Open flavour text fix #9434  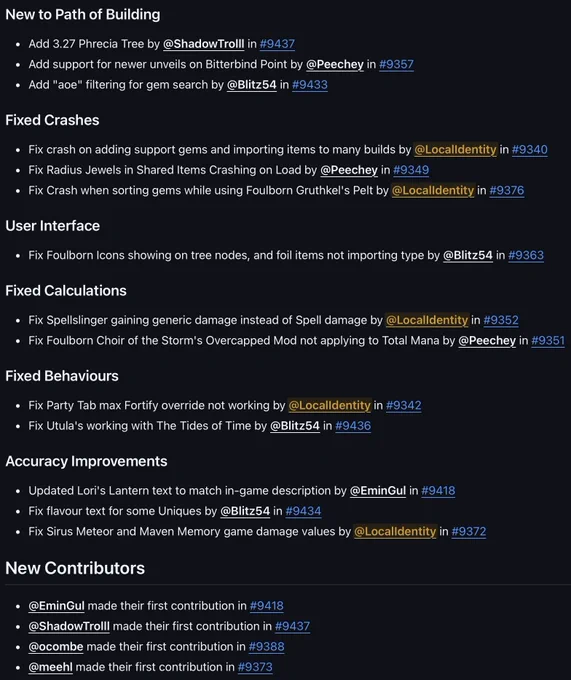303,511
